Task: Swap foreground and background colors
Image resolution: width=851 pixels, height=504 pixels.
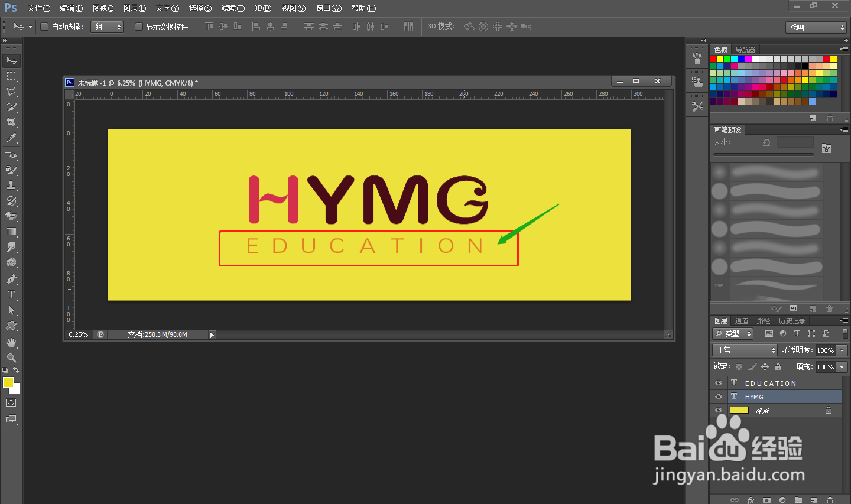Action: (16, 370)
